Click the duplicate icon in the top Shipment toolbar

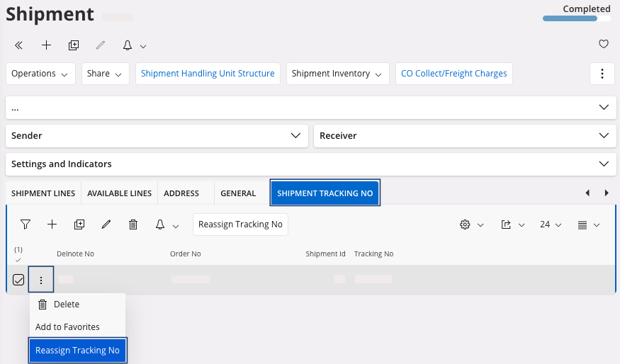[74, 45]
